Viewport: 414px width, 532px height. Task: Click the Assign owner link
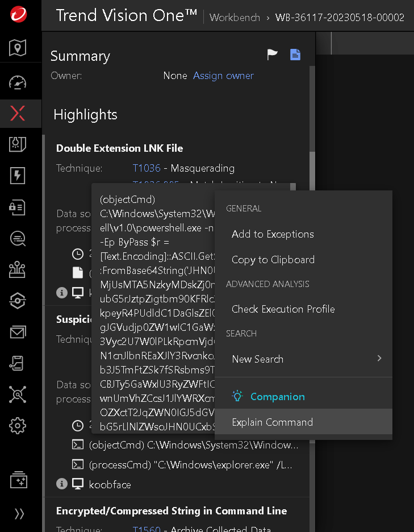pyautogui.click(x=223, y=76)
